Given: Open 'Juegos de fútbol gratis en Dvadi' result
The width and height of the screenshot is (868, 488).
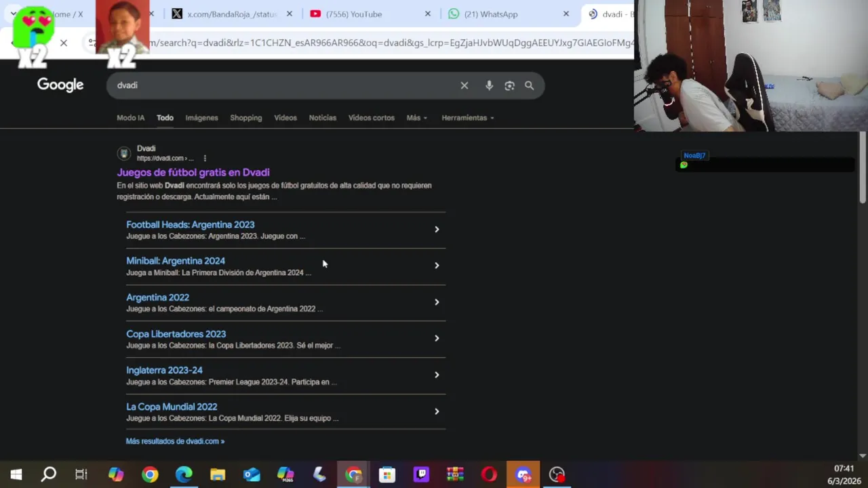Looking at the screenshot, I should [x=193, y=172].
